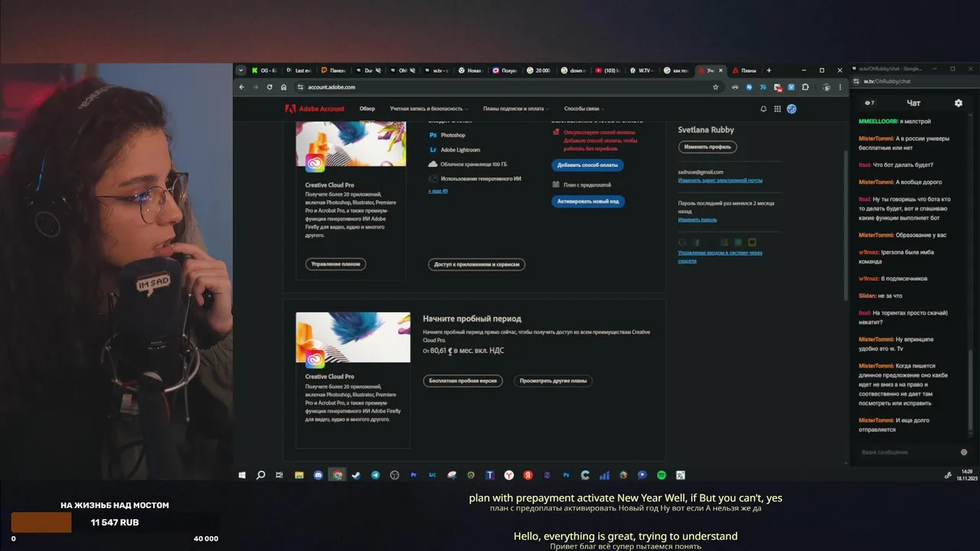Screen dimensions: 980x551
Task: Click the 'Adobe Lightroom' app row
Action: [454, 150]
